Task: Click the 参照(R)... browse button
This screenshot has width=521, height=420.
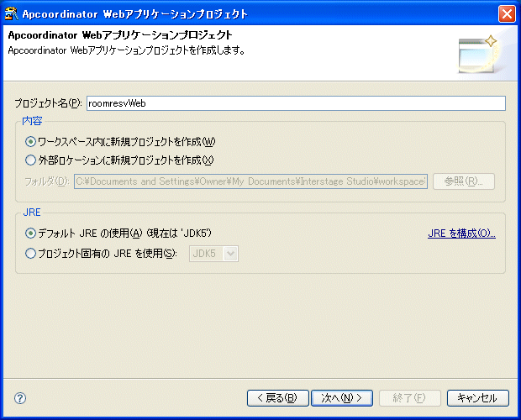Action: tap(464, 181)
